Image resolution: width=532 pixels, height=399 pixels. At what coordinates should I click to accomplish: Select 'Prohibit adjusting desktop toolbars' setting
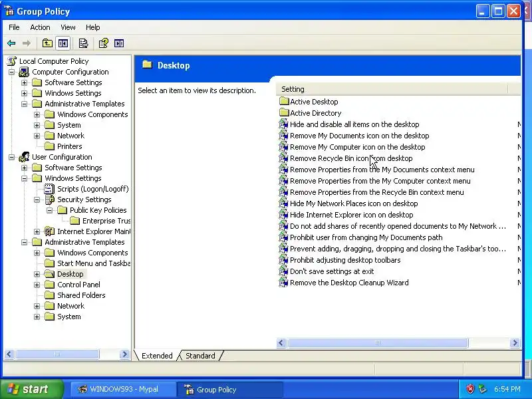[345, 260]
